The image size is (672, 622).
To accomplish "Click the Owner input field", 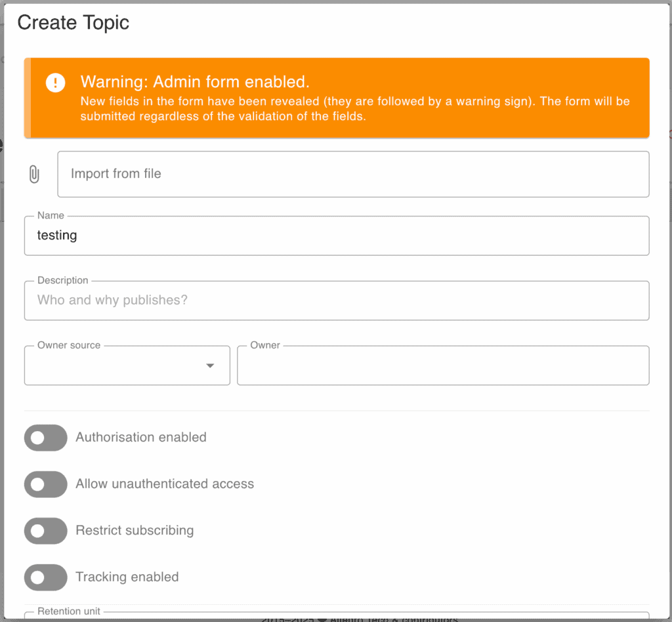I will coord(442,365).
